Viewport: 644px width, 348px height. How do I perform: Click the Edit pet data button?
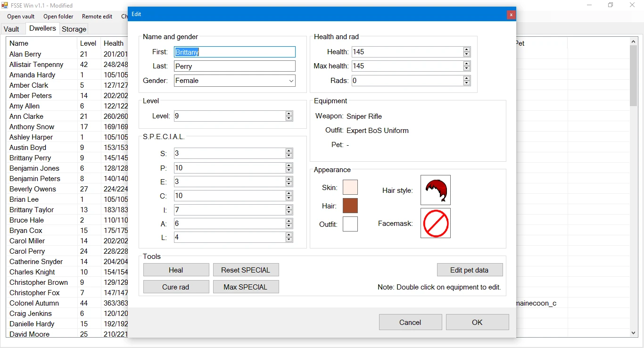click(469, 270)
